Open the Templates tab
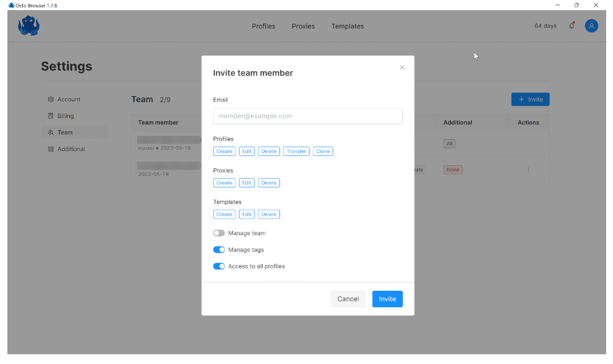 coord(348,26)
